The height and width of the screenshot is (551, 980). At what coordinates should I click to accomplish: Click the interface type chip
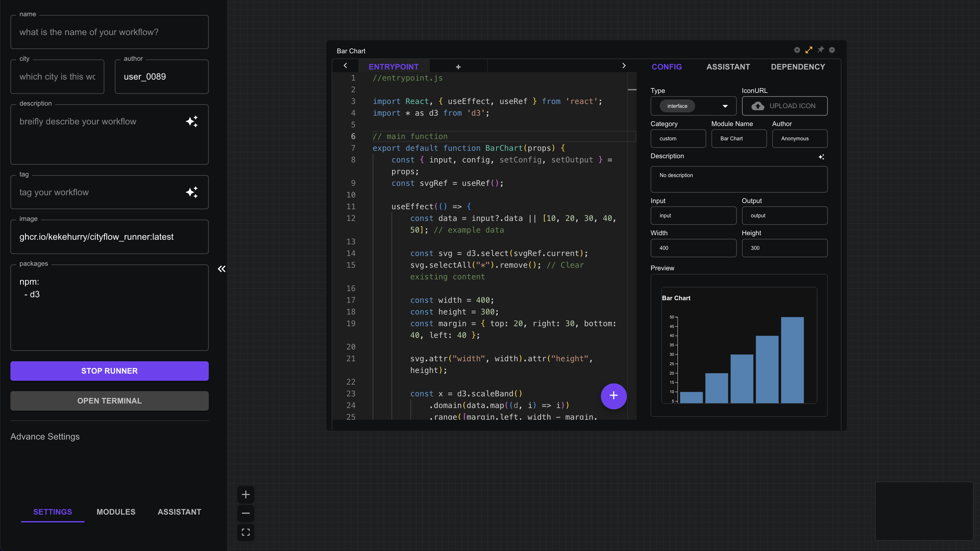677,106
